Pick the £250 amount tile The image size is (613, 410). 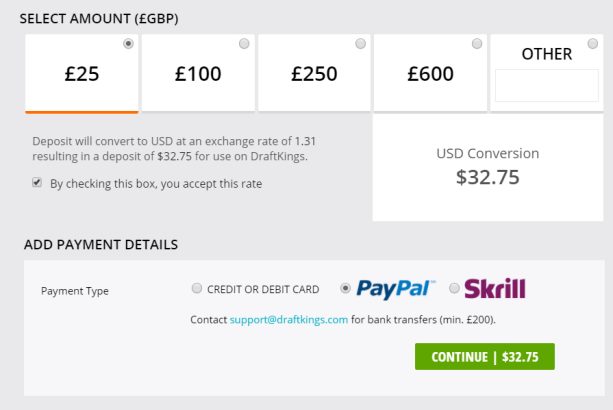coord(314,73)
